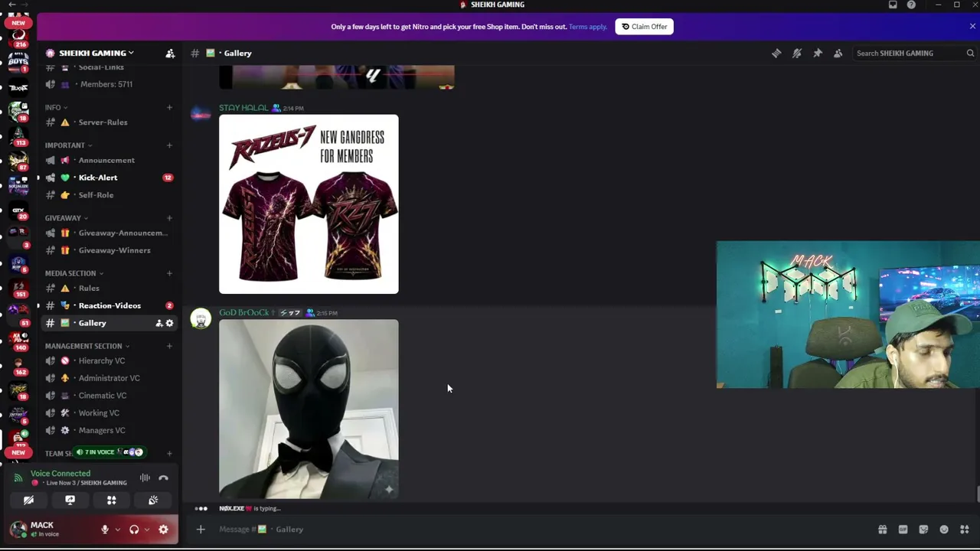Open the emoji picker

tap(944, 530)
